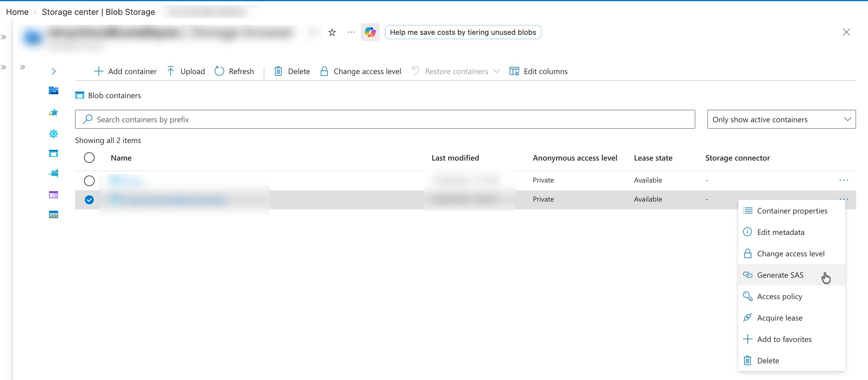Mark this resource as favorite with star
Screen dimensions: 868x380
(332, 32)
